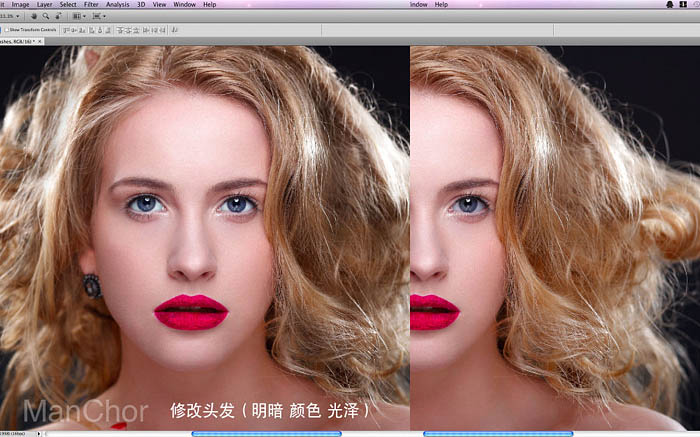This screenshot has height=437, width=700.
Task: Click the first distribute icon in options bar
Action: click(x=120, y=30)
